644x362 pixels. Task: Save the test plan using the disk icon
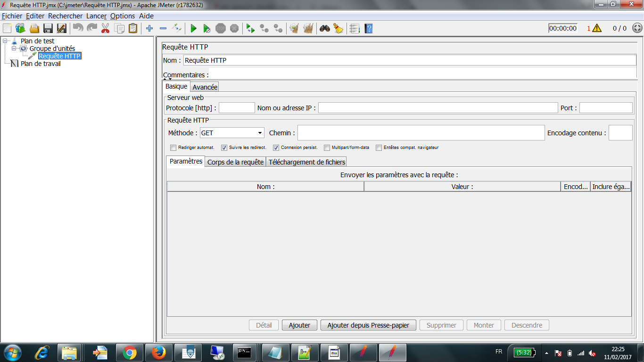coord(48,28)
